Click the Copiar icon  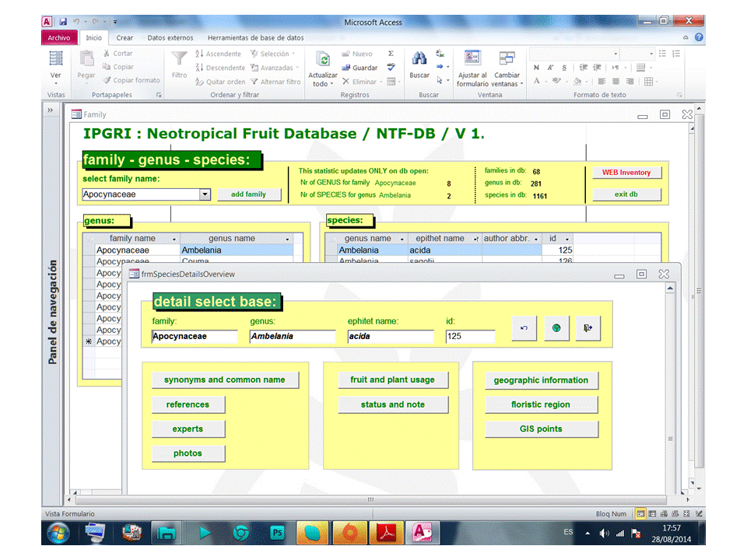click(x=107, y=67)
